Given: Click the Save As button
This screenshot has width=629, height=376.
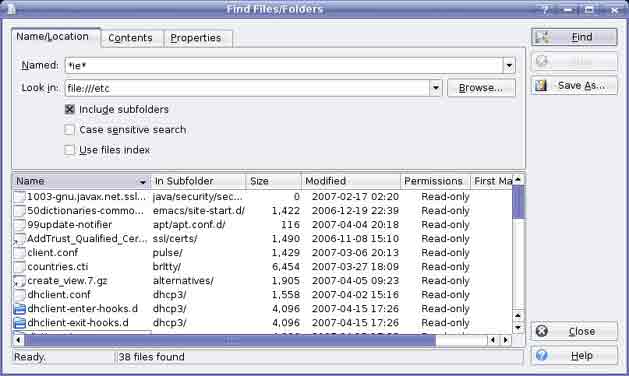Looking at the screenshot, I should coord(574,85).
